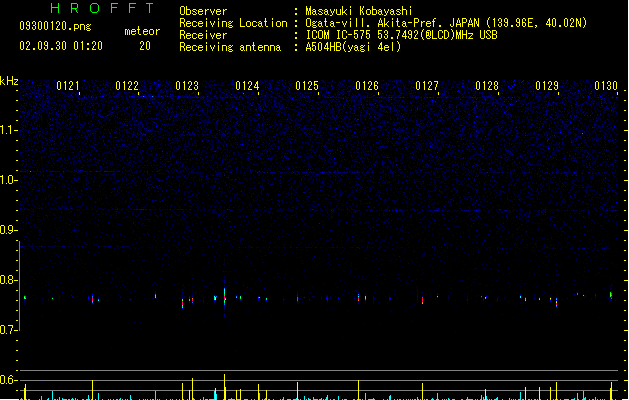The height and width of the screenshot is (400, 629).
Task: Click the 1.1 kHz axis label
Action: 8,130
